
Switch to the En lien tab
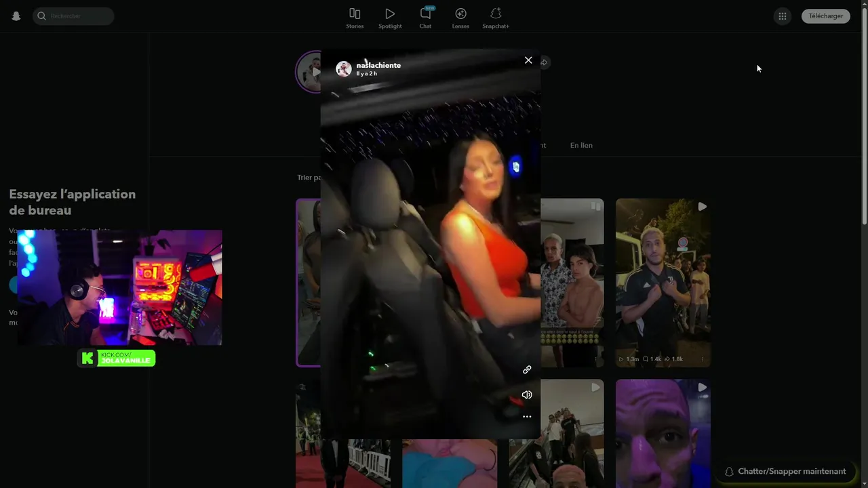(581, 145)
